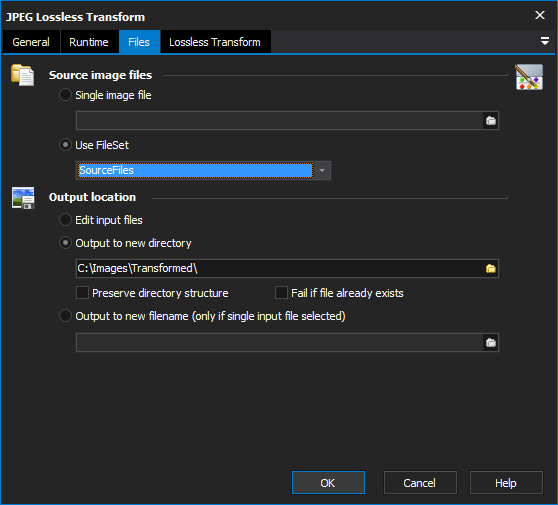The image size is (558, 505).
Task: Browse for the output directory folder
Action: (491, 268)
